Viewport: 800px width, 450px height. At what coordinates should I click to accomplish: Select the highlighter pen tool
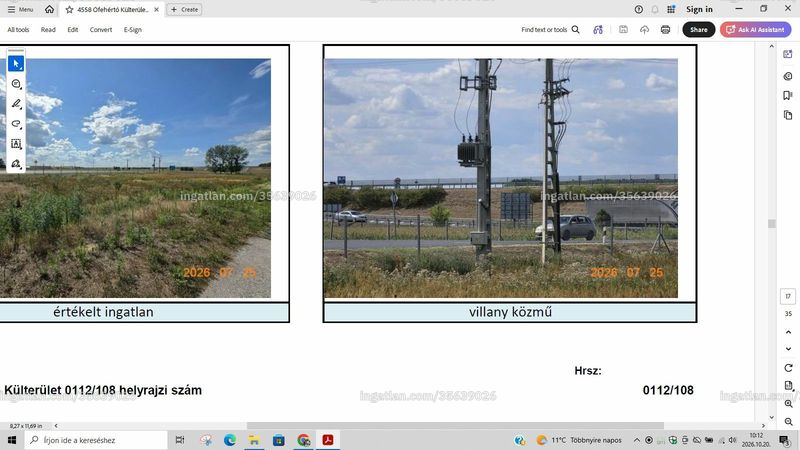16,104
